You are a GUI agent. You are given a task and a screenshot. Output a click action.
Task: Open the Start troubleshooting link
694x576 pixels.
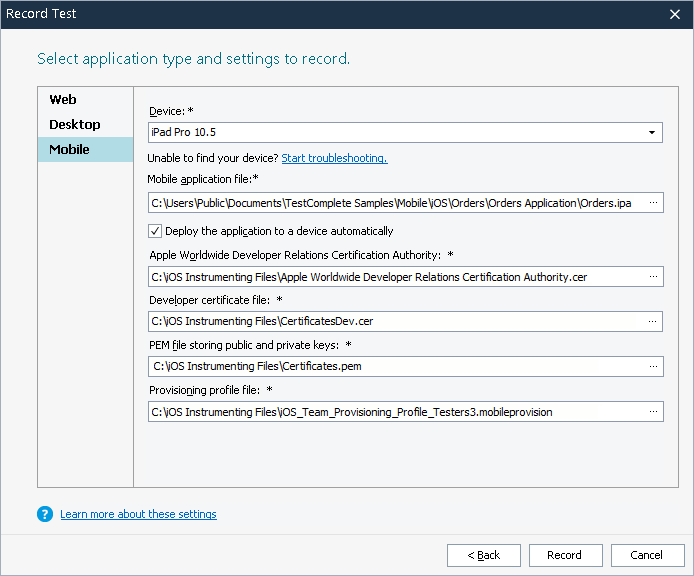(x=334, y=158)
